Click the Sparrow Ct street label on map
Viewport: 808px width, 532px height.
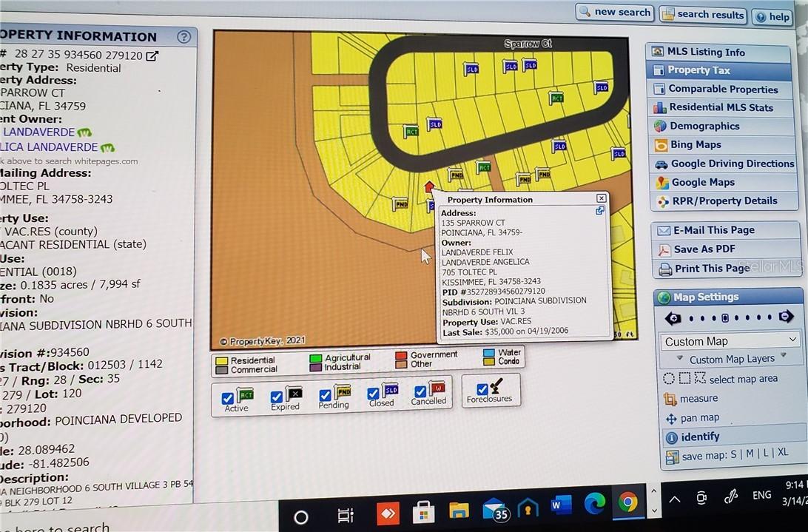tap(528, 44)
